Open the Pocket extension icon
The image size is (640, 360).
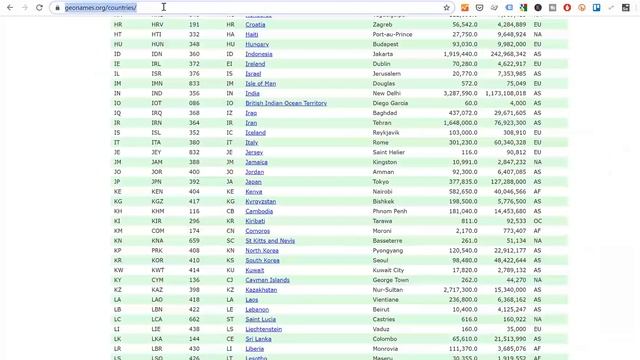(480, 8)
